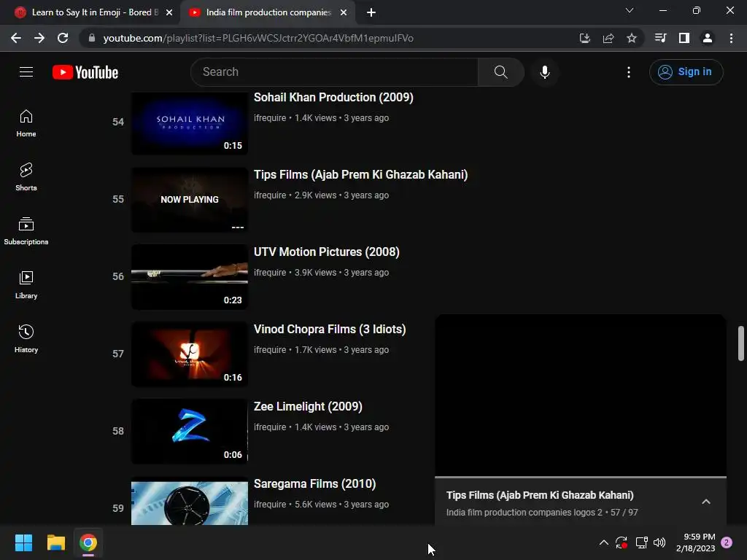
Task: Show hidden system tray icons
Action: 603,542
